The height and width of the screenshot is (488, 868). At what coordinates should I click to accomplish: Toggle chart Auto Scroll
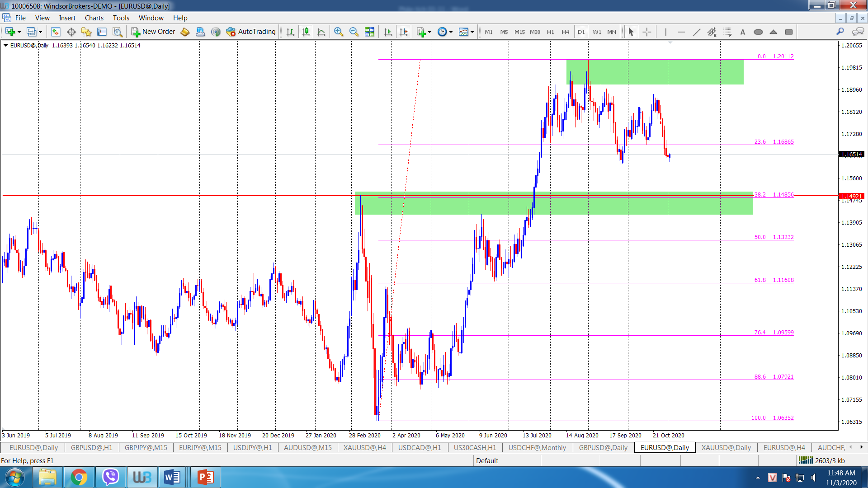pos(388,32)
